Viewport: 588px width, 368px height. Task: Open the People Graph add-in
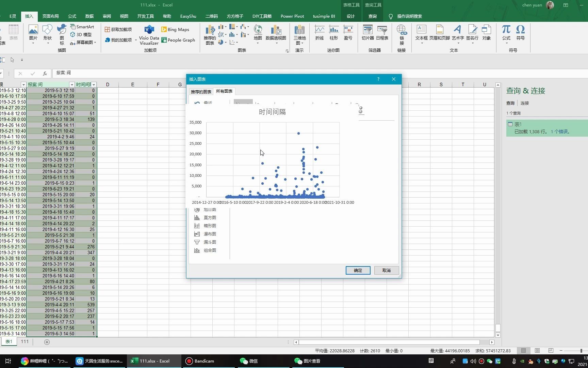click(x=178, y=40)
